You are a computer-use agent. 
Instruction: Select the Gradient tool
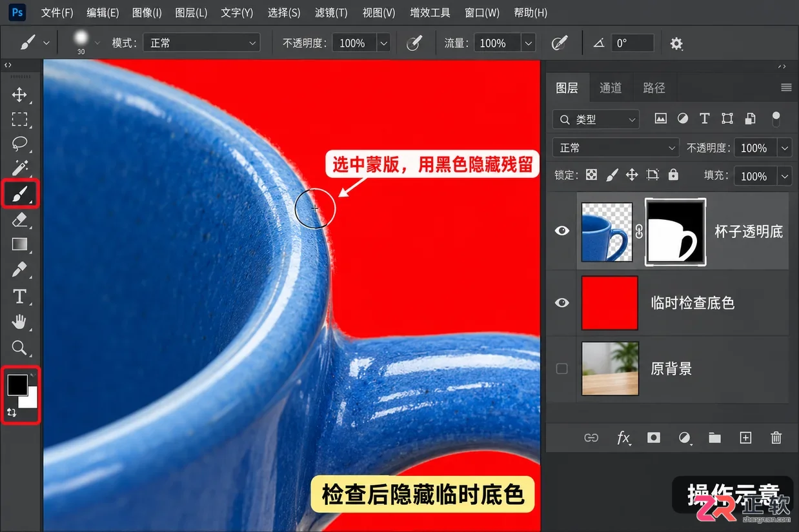[19, 244]
